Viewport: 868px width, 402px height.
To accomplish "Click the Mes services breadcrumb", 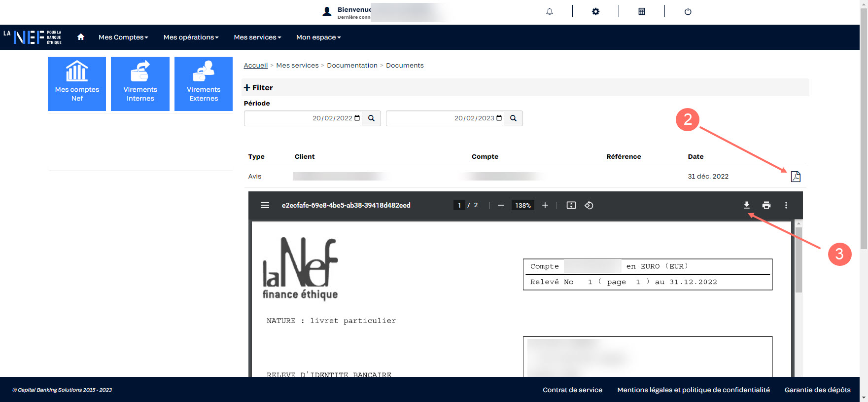I will (x=297, y=65).
